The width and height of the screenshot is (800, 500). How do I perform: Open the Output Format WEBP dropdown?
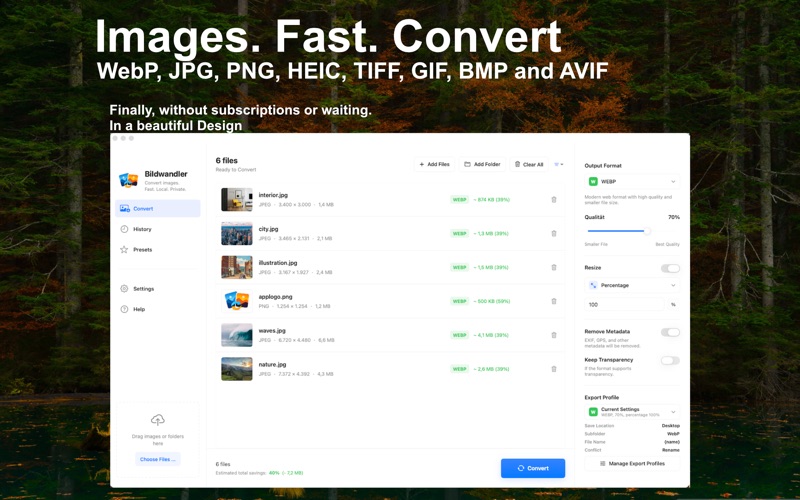tap(632, 182)
